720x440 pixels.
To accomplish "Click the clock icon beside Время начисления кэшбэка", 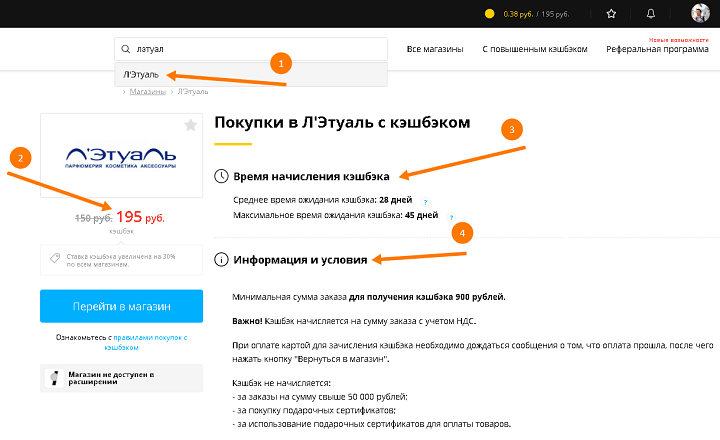I will 221,176.
